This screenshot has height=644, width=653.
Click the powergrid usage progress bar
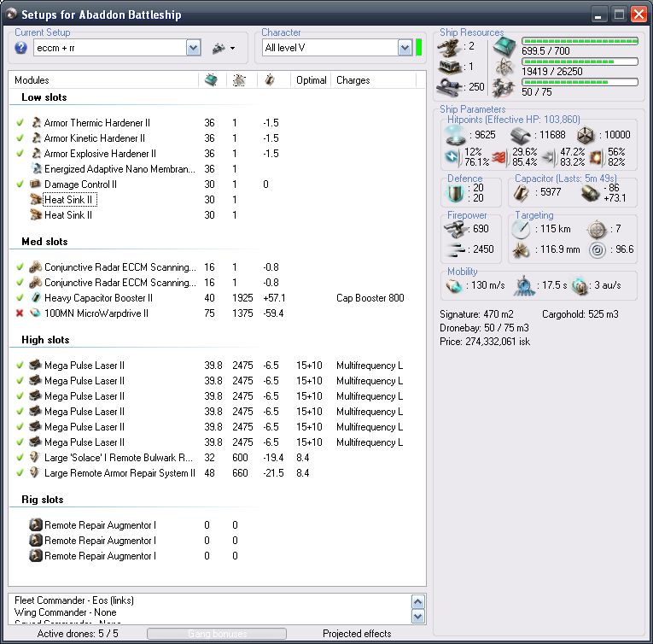click(x=580, y=61)
